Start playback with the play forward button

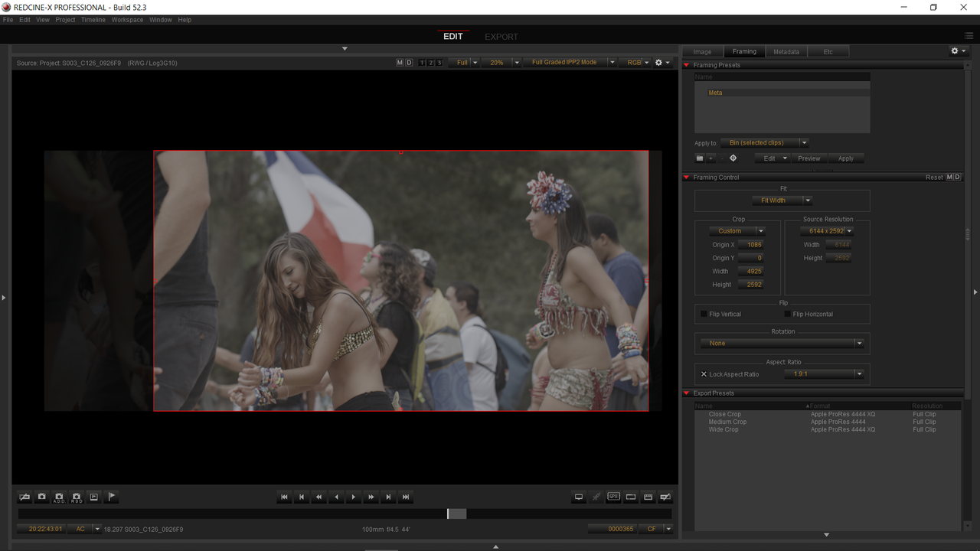click(x=354, y=497)
